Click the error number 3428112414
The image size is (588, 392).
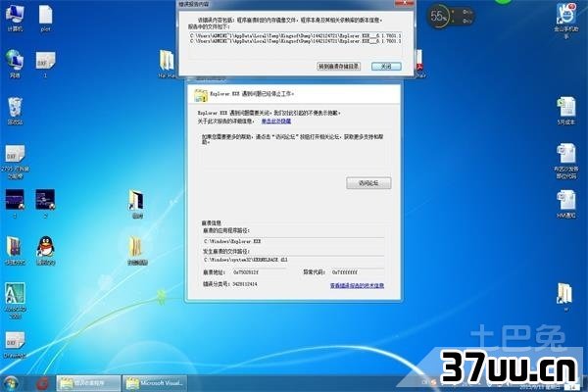pyautogui.click(x=244, y=284)
